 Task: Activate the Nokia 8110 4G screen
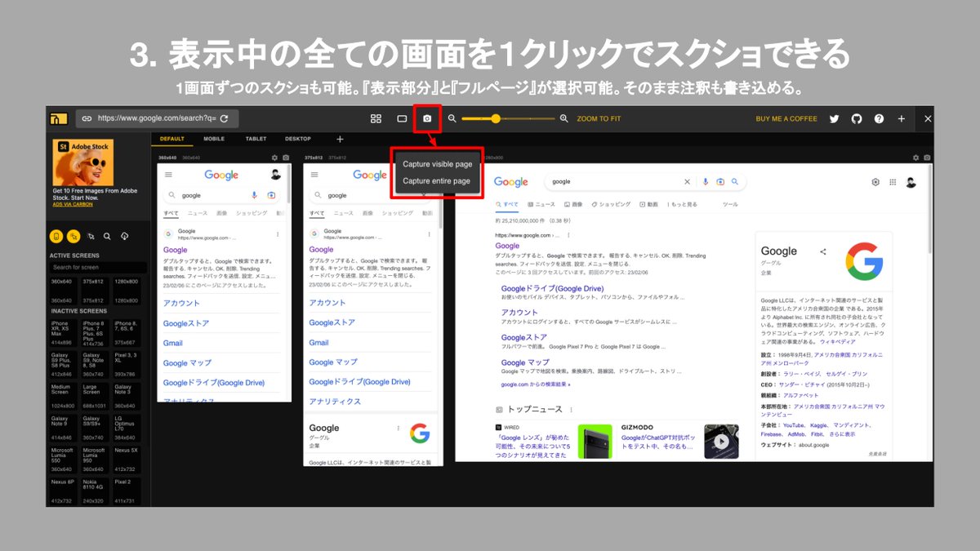[x=96, y=491]
